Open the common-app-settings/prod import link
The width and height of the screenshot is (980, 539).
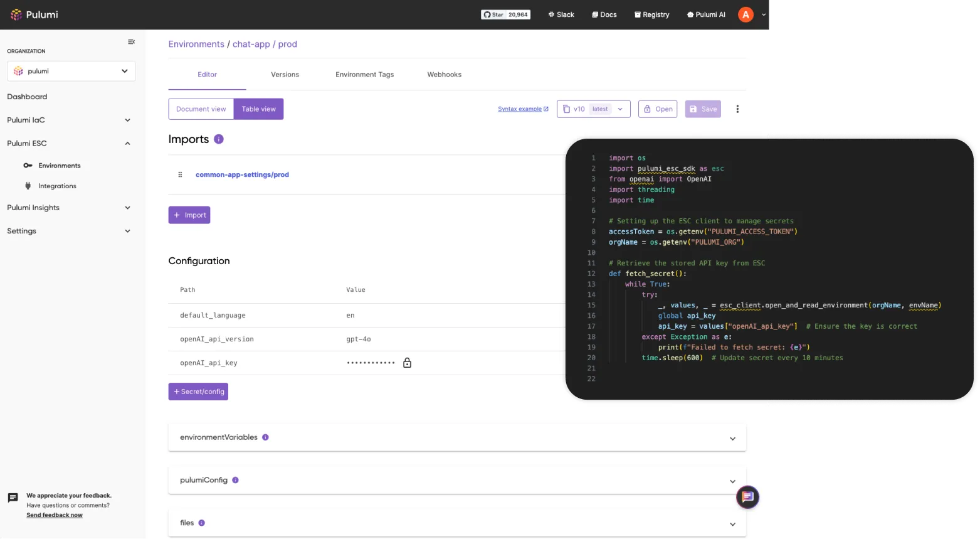click(242, 175)
